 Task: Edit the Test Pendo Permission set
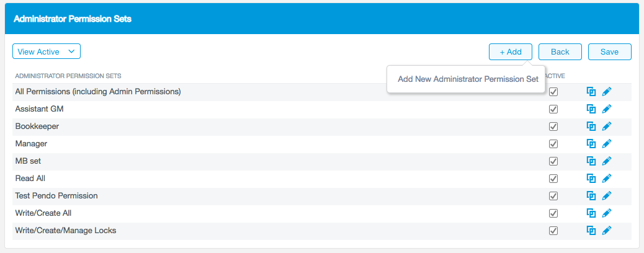coord(607,196)
